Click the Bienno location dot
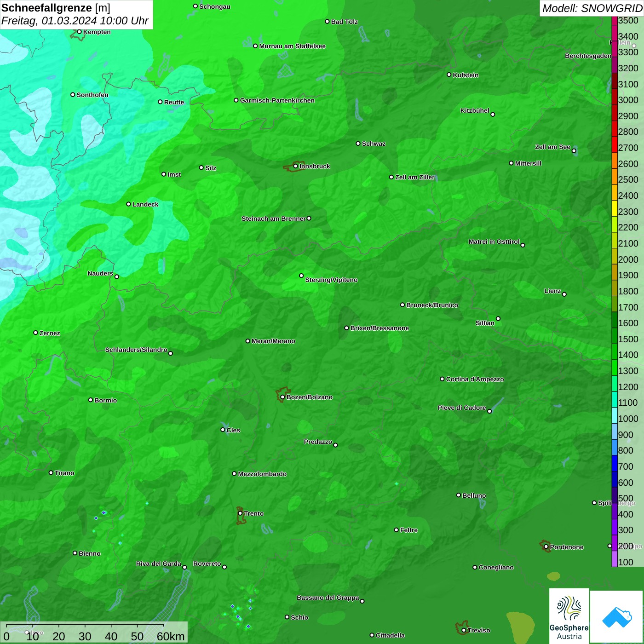 pyautogui.click(x=75, y=553)
